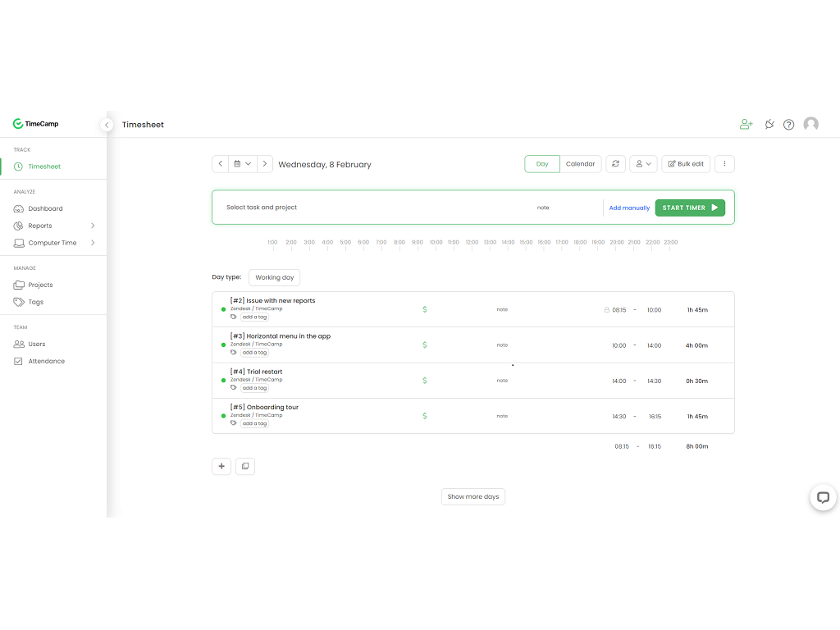This screenshot has height=630, width=840.
Task: Open the three-dot more options menu
Action: tap(724, 164)
